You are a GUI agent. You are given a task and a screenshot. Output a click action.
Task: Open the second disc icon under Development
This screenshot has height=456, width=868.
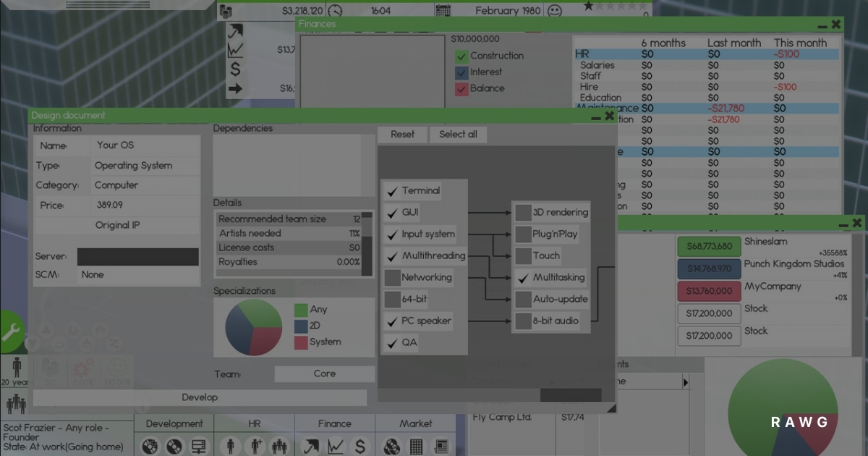pyautogui.click(x=174, y=447)
